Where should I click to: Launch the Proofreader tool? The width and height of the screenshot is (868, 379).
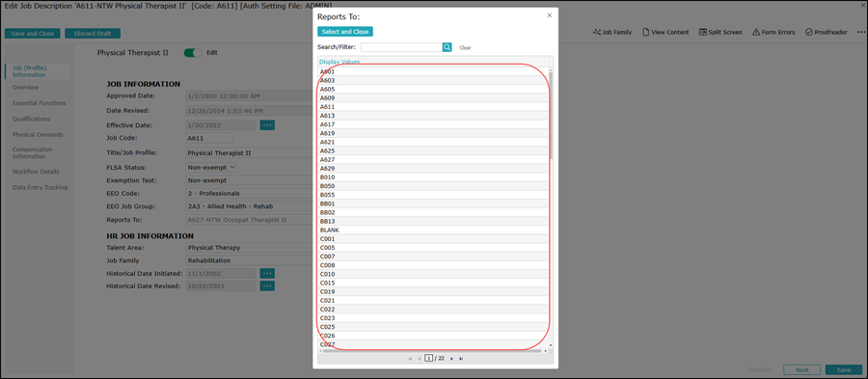(826, 32)
